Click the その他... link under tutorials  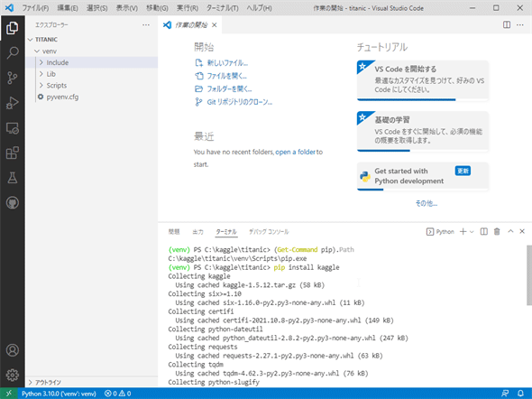(427, 203)
